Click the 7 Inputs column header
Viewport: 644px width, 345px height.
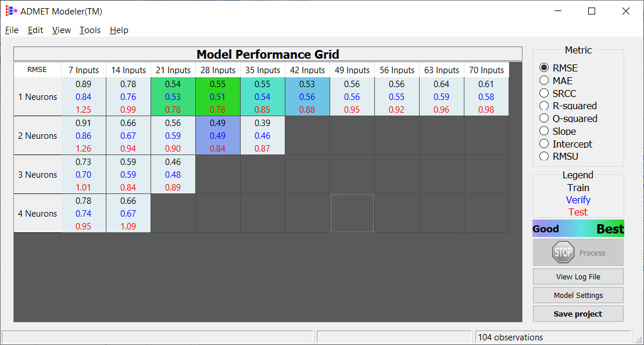tap(84, 70)
